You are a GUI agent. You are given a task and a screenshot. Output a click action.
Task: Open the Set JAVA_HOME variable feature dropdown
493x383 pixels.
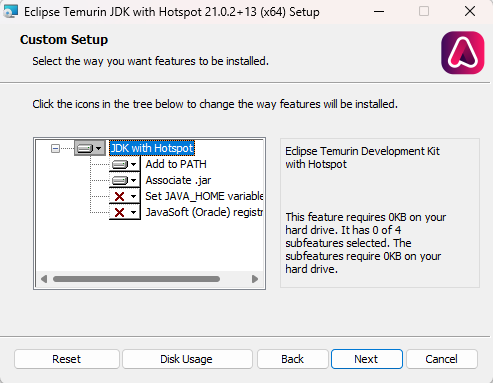[x=124, y=196]
